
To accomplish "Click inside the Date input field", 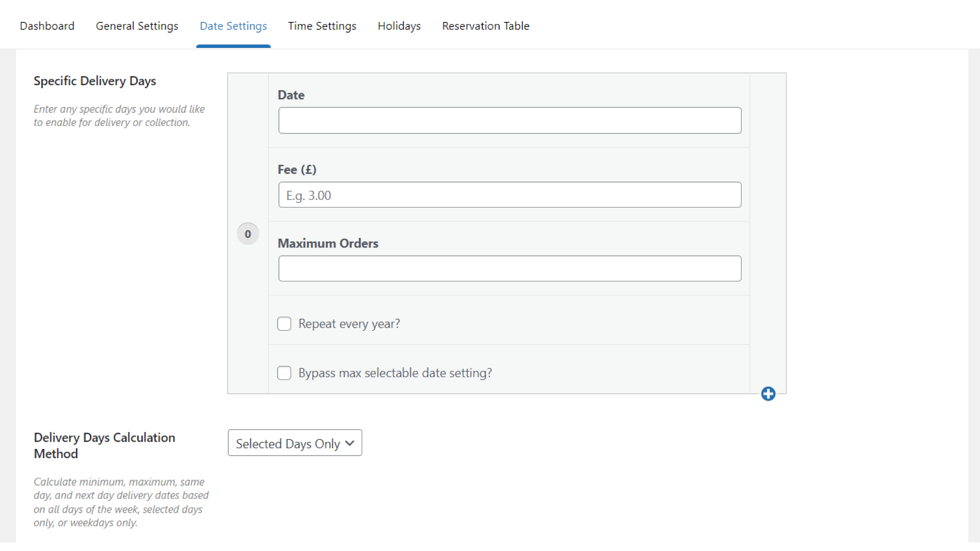I will 509,120.
